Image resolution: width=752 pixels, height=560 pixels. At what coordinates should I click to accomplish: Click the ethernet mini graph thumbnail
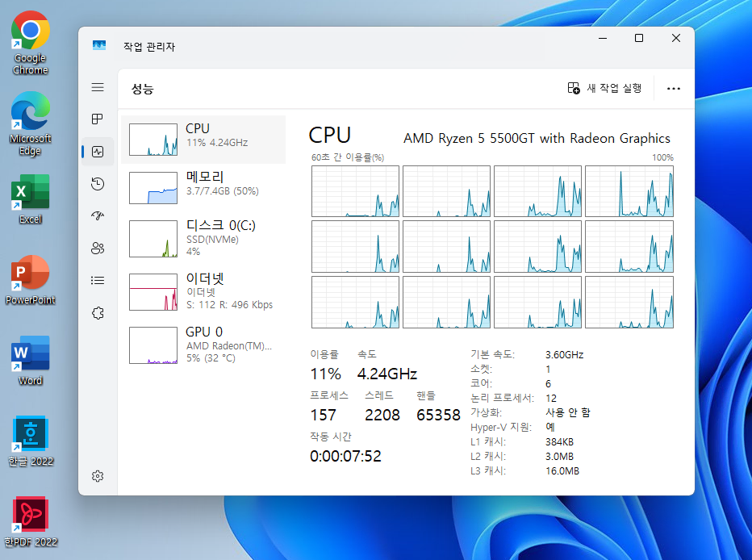click(x=153, y=292)
